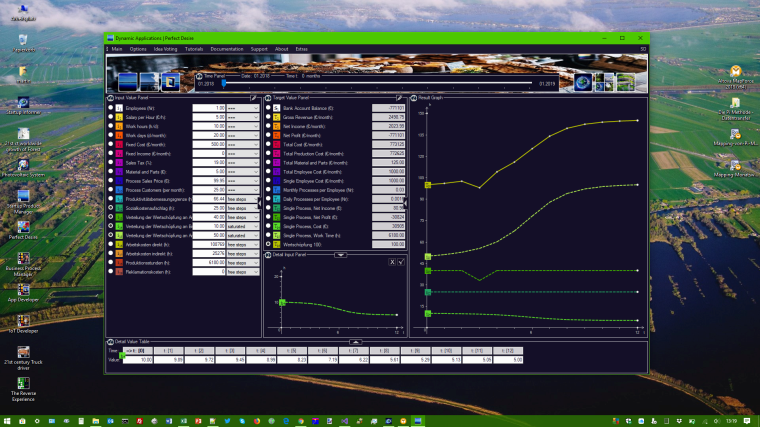Select the second sky thumbnail in banner
Viewport: 760px width, 427px height.
tap(149, 82)
